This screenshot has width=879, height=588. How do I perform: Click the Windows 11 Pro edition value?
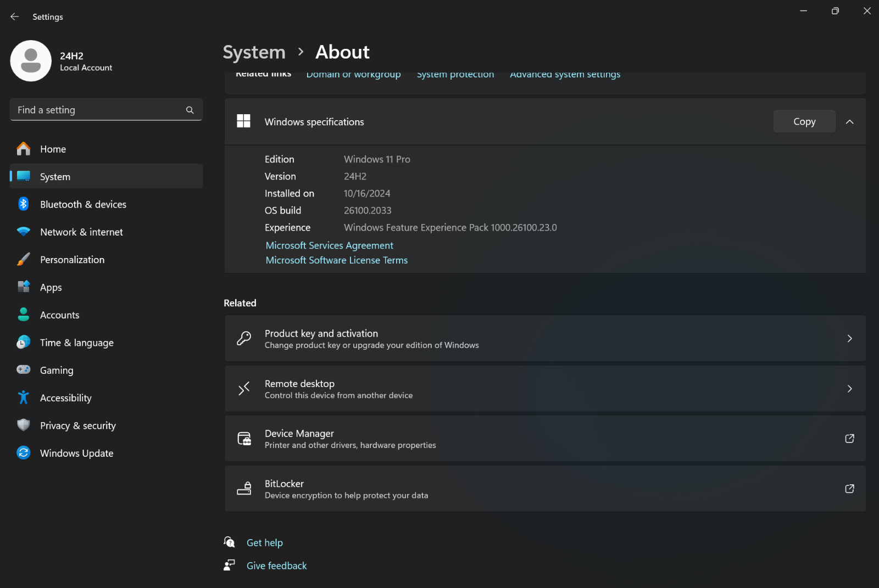pos(377,159)
